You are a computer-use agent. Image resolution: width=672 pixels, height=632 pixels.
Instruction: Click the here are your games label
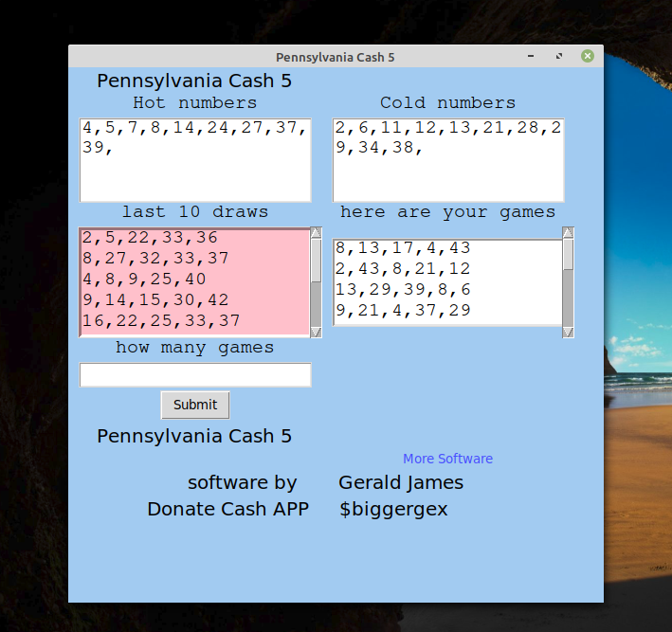[x=448, y=211]
